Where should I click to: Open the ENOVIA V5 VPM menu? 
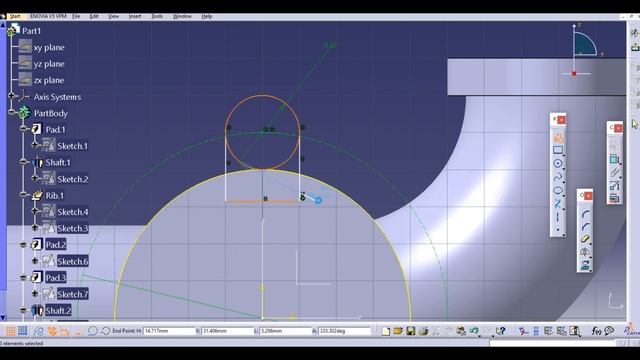(x=48, y=16)
